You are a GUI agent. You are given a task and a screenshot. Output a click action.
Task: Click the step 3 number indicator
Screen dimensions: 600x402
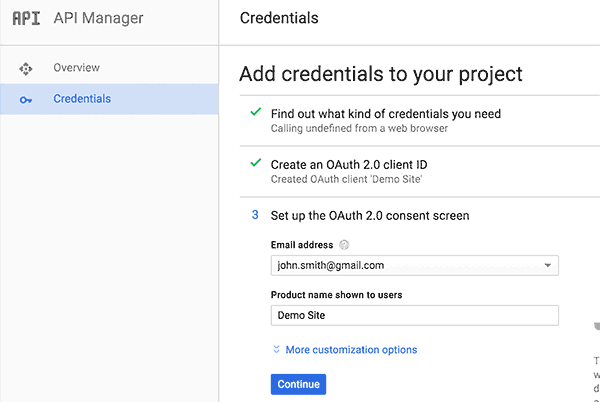(255, 215)
